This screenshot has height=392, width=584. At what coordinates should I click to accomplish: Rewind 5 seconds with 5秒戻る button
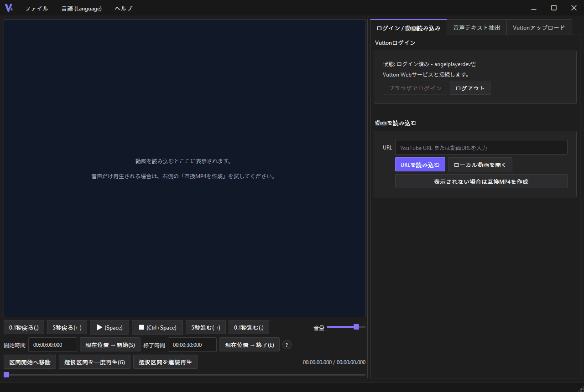[x=67, y=327]
